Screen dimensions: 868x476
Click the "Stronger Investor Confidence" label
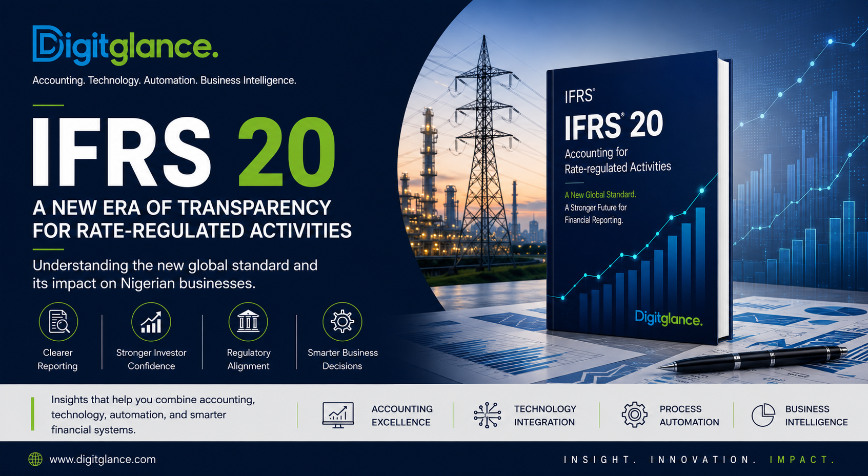tap(151, 359)
